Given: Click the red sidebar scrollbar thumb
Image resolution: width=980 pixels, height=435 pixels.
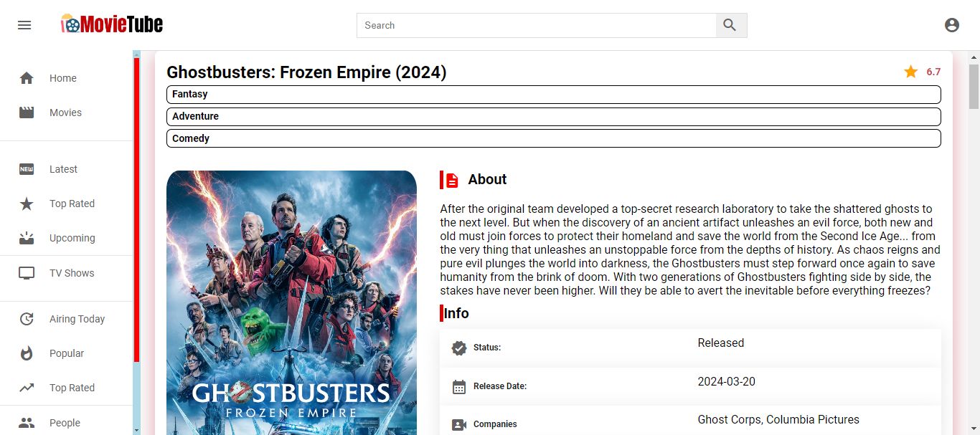Looking at the screenshot, I should pyautogui.click(x=136, y=210).
